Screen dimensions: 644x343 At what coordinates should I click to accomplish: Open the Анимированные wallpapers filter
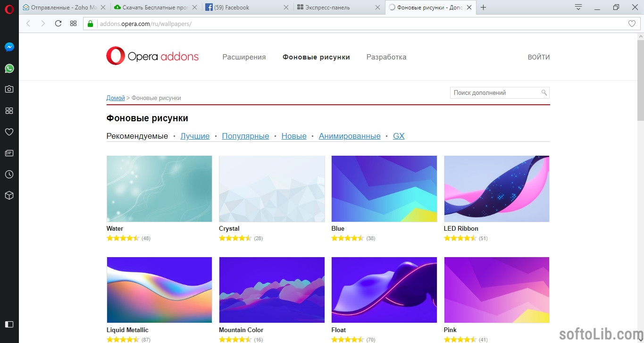pyautogui.click(x=350, y=136)
